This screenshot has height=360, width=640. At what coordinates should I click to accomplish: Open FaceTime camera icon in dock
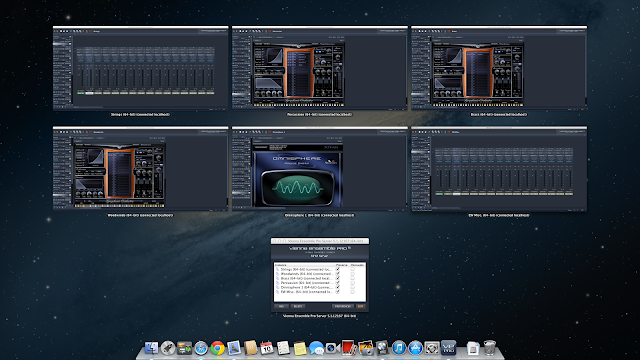[333, 348]
